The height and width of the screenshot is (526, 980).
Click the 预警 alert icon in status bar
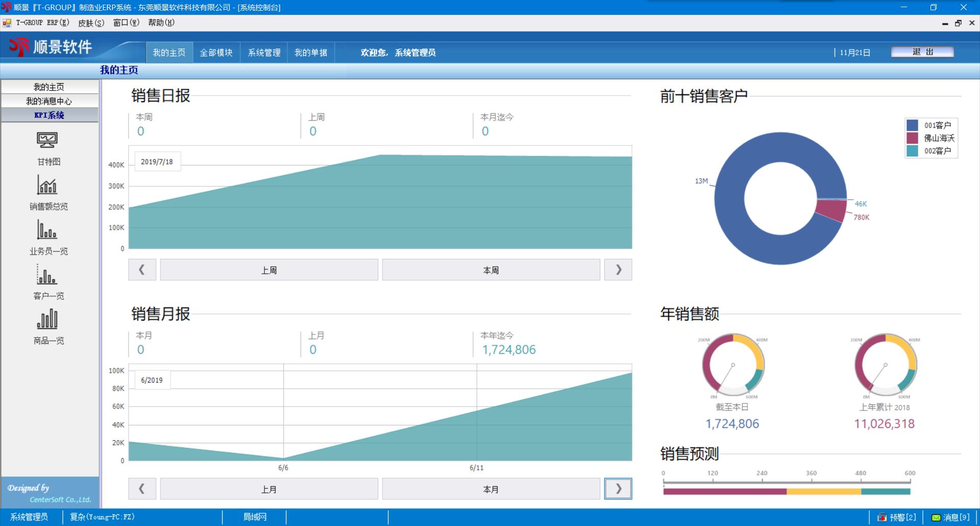[x=882, y=517]
